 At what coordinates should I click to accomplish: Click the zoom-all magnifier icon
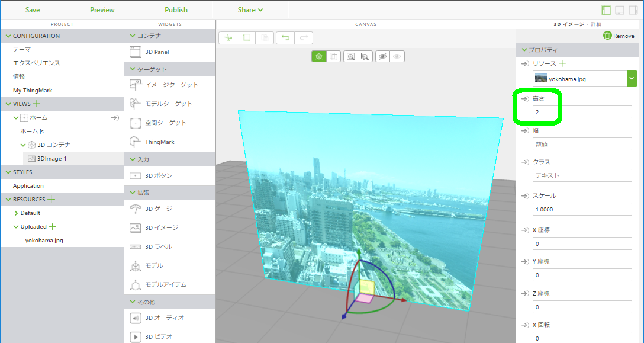tap(351, 56)
